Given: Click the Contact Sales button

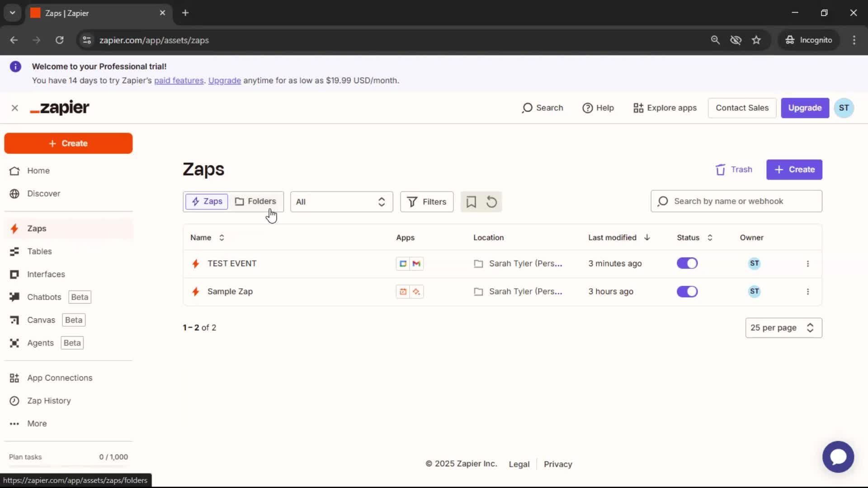Looking at the screenshot, I should click(x=742, y=108).
